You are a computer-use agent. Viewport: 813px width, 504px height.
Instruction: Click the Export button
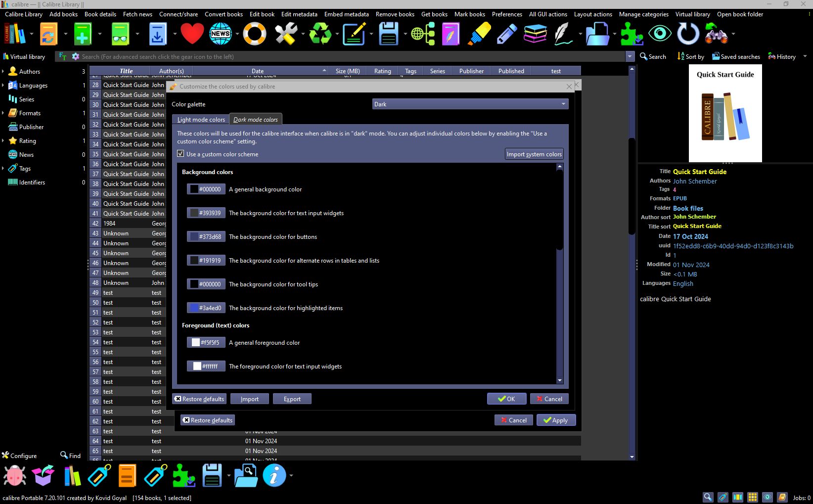292,399
